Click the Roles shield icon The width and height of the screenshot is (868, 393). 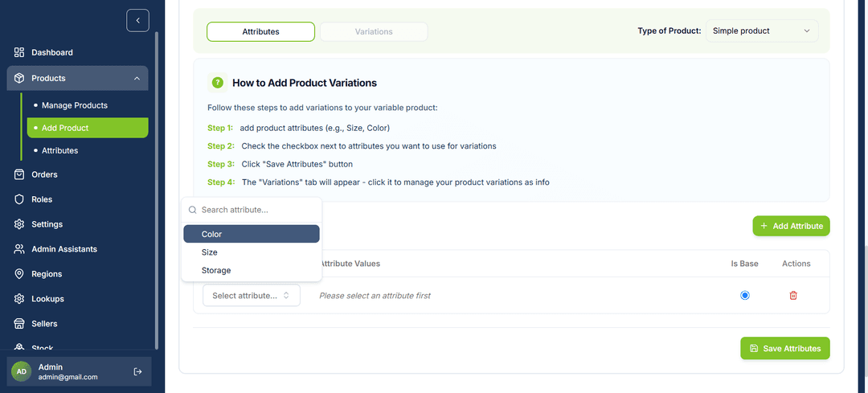19,199
